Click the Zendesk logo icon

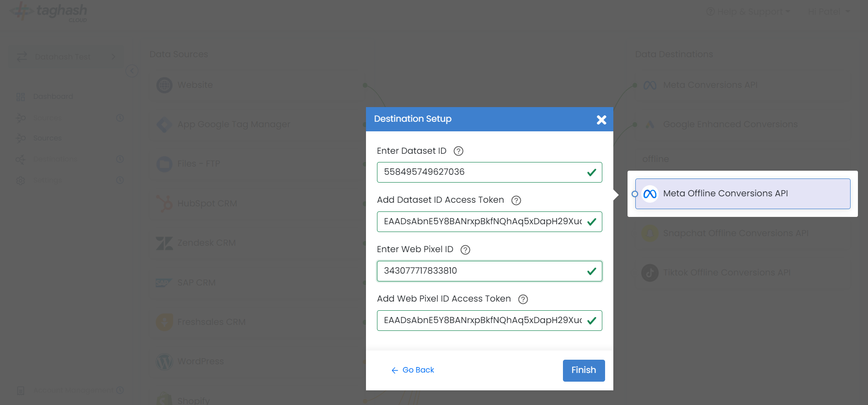coord(164,243)
